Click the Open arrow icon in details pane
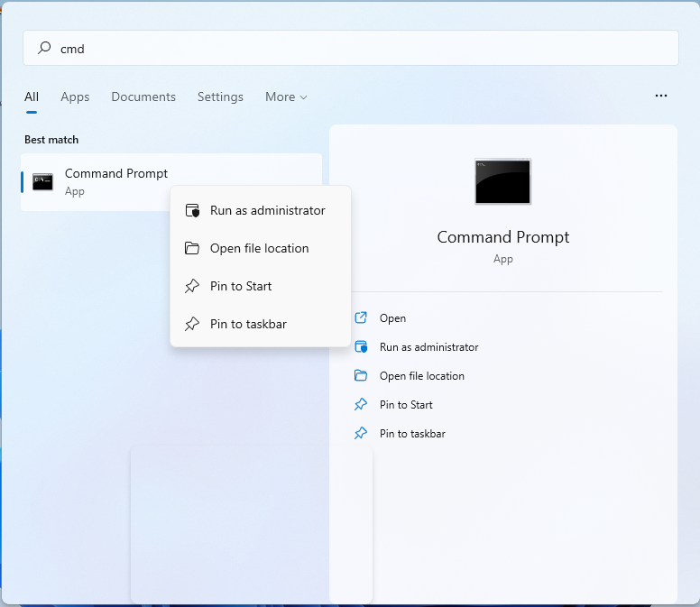Screen dimensions: 700x607 (361, 317)
